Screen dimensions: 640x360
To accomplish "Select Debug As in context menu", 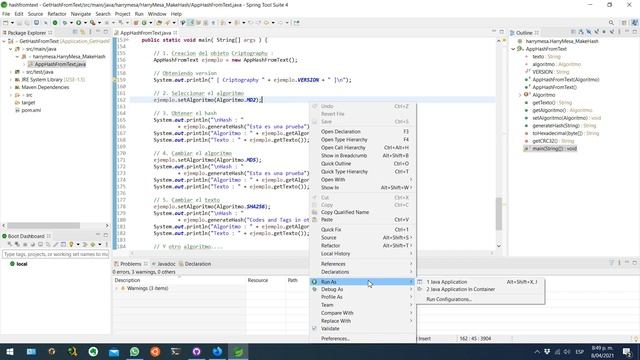I will (x=332, y=289).
